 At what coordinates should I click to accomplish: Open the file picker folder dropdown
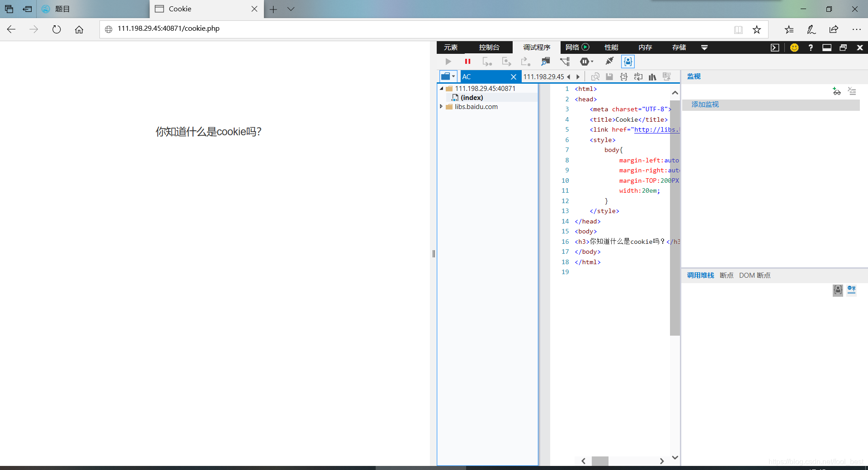click(x=448, y=76)
